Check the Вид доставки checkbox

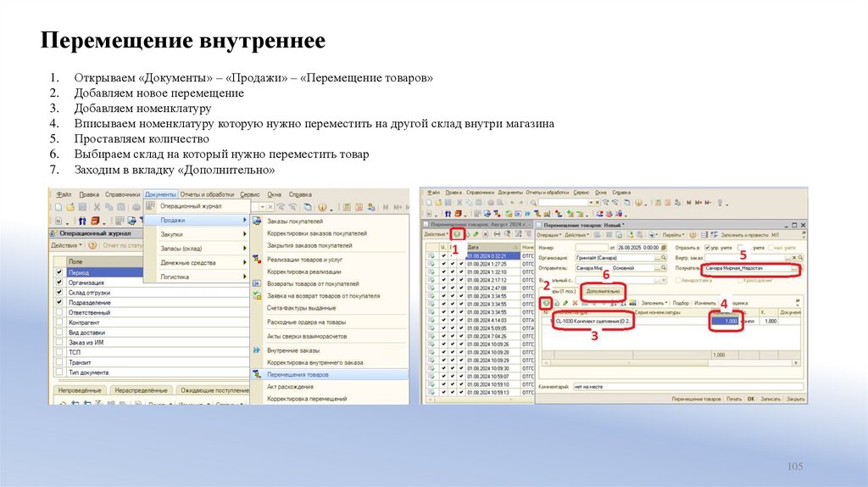(59, 332)
